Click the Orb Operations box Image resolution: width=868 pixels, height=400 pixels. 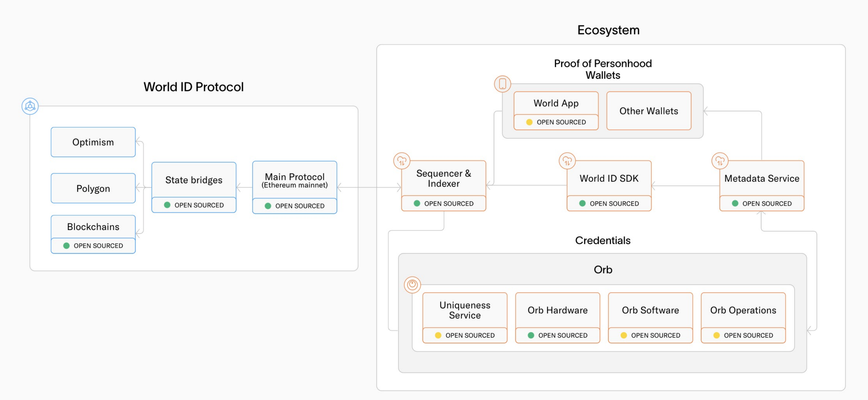(x=743, y=310)
